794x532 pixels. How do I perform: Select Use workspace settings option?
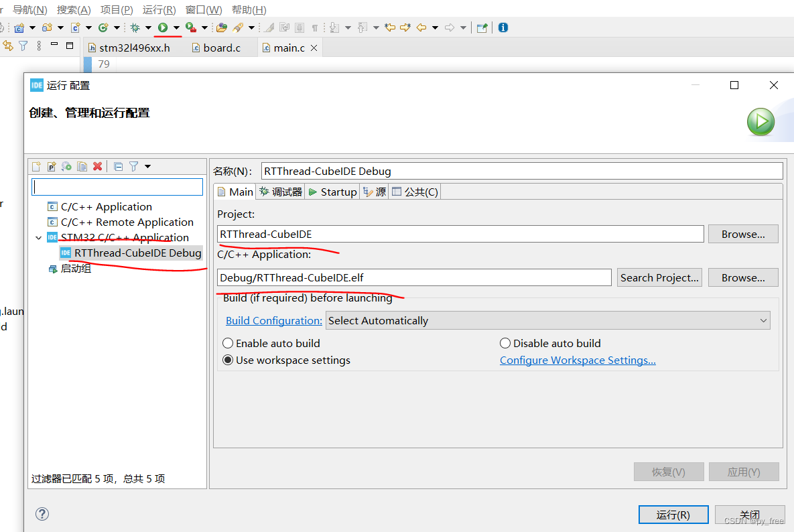[x=228, y=360]
